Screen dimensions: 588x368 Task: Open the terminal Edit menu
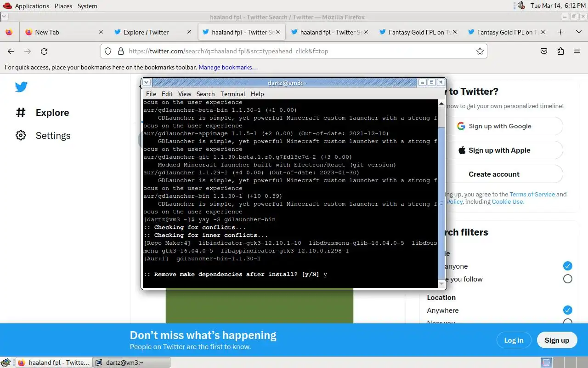click(167, 94)
